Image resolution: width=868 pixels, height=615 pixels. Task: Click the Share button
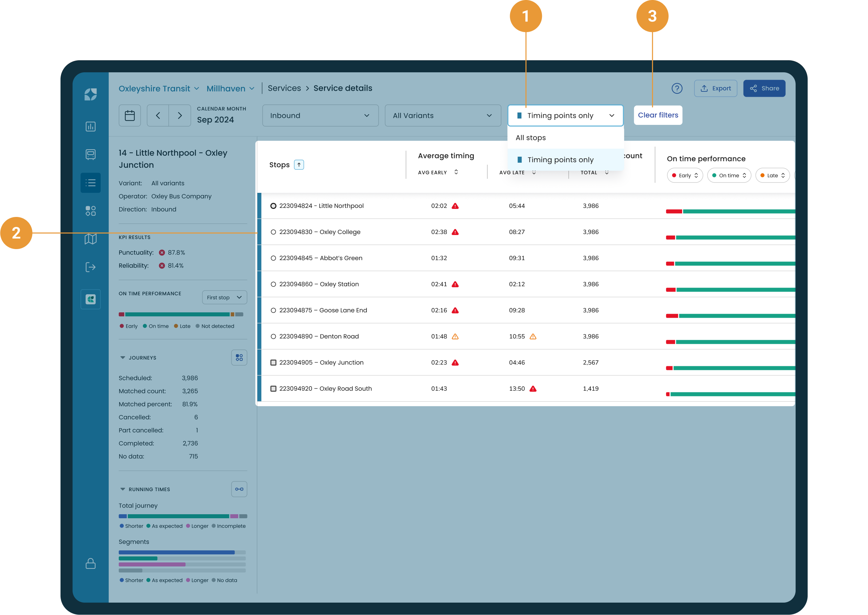pos(764,88)
